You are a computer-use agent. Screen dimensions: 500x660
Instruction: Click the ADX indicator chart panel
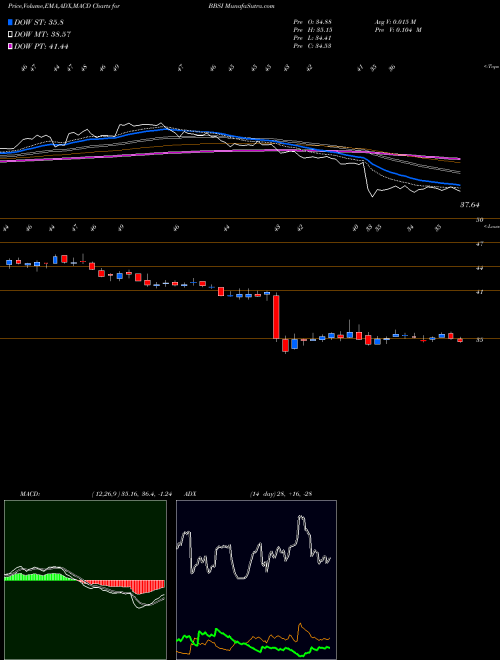pyautogui.click(x=256, y=580)
